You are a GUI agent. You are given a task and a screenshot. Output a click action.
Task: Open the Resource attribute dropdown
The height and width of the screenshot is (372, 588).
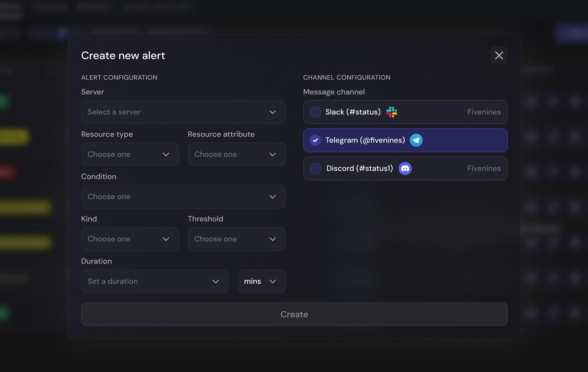click(x=237, y=154)
